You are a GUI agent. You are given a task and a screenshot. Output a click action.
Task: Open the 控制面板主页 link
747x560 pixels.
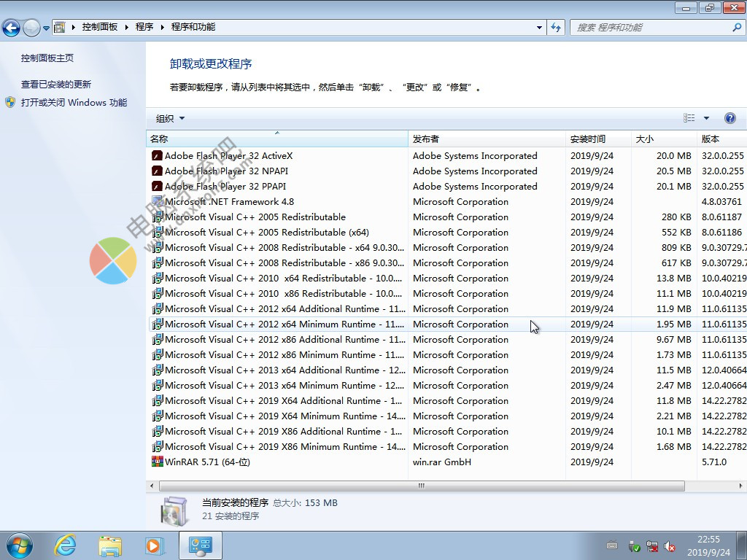[47, 58]
